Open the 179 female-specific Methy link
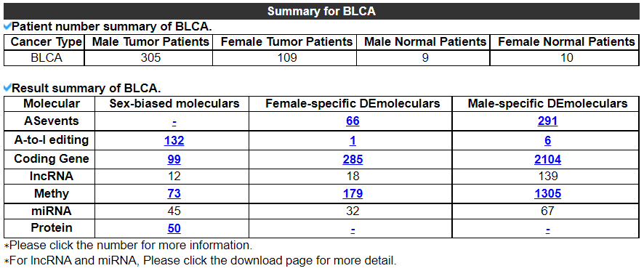The height and width of the screenshot is (271, 644). (353, 193)
